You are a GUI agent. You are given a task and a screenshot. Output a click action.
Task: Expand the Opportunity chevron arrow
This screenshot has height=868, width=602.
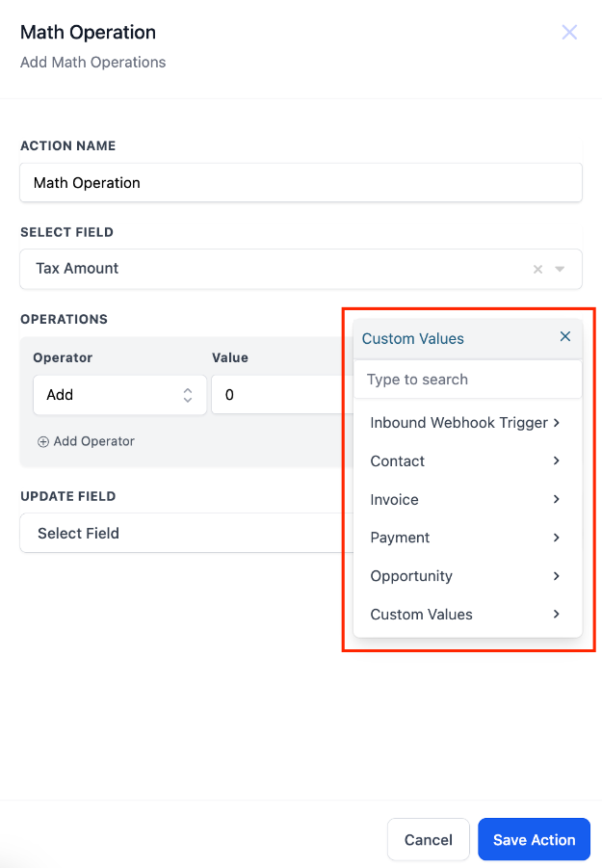(557, 576)
